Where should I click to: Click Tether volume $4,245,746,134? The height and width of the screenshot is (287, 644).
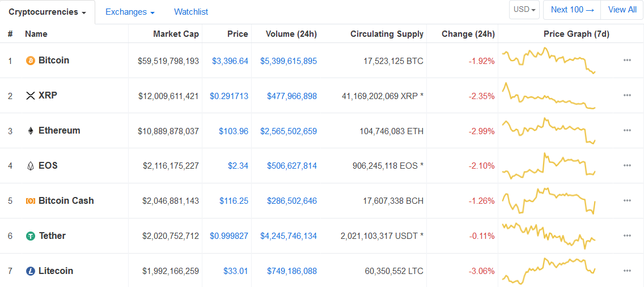(x=289, y=236)
